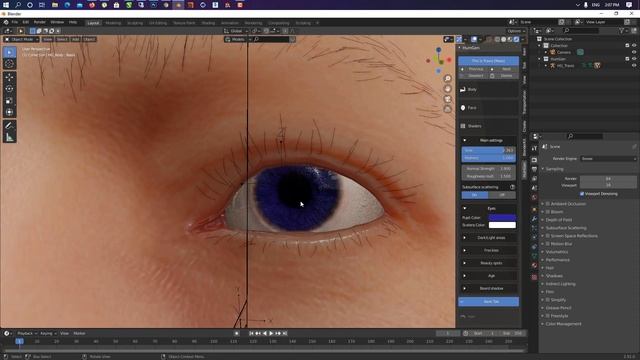
Task: Select the Scale tool
Action: click(x=9, y=100)
